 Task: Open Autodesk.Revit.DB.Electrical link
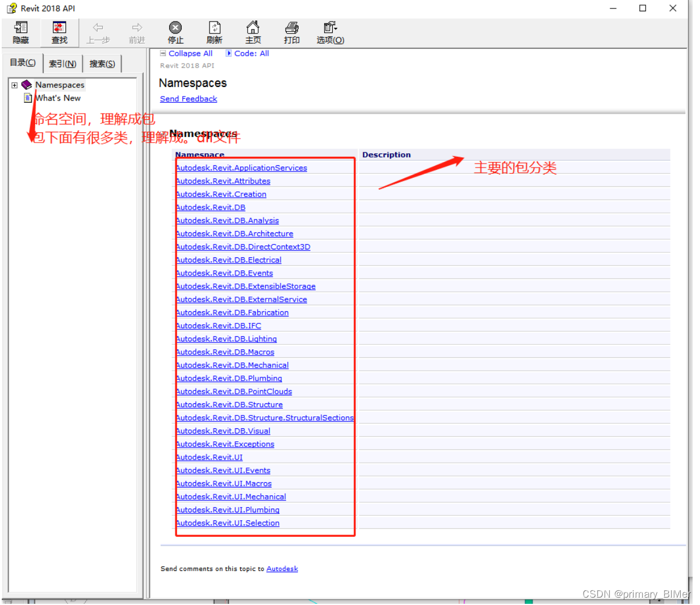point(228,260)
